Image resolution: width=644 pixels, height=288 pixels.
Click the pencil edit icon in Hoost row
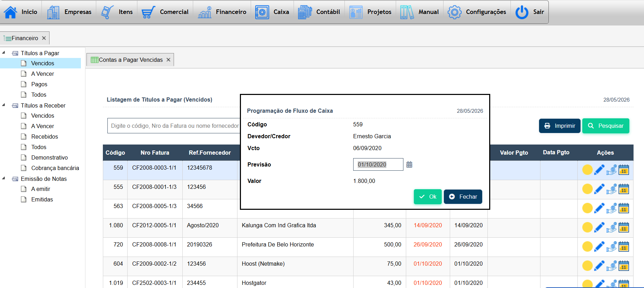[599, 266]
